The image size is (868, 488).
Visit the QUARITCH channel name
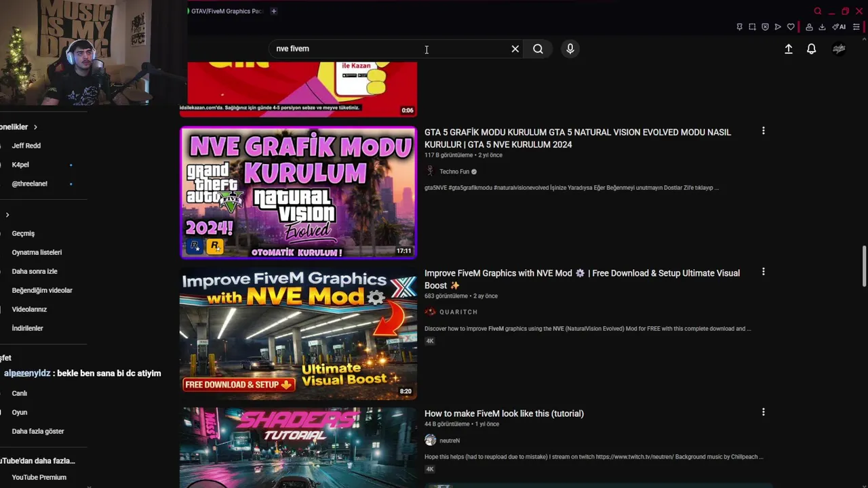pos(458,312)
